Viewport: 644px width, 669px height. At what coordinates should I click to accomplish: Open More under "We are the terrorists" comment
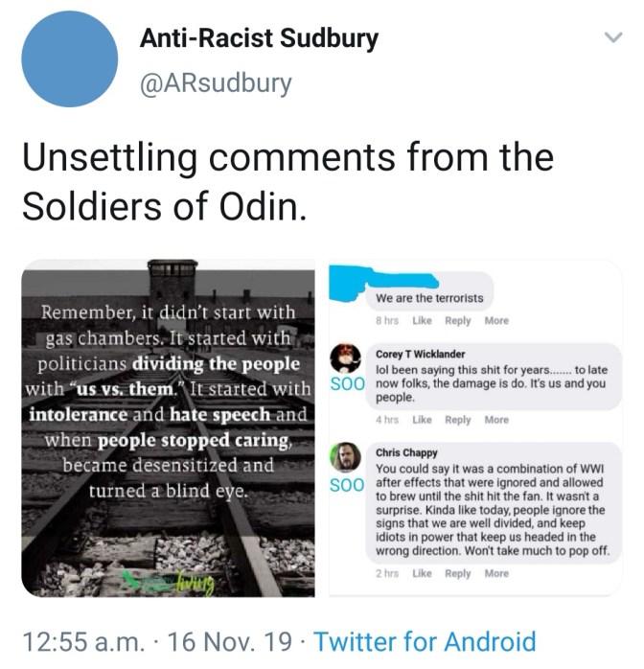[x=496, y=321]
